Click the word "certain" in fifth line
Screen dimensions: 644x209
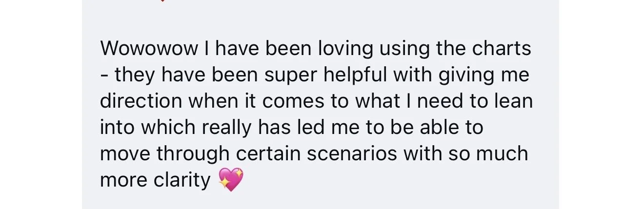269,154
